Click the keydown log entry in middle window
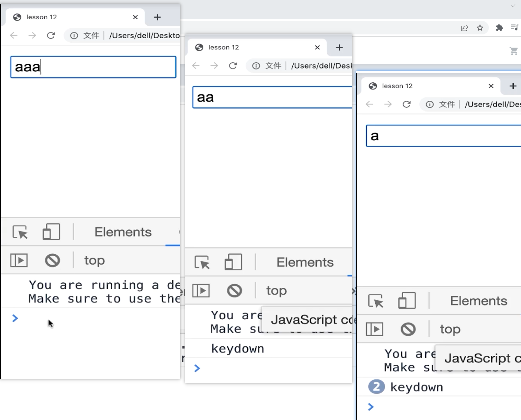The height and width of the screenshot is (420, 521). coord(238,349)
